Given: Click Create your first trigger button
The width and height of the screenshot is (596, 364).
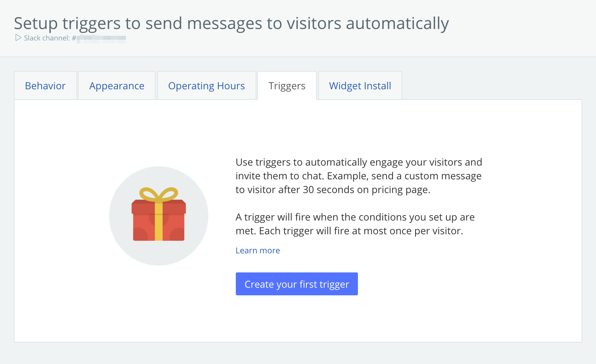Looking at the screenshot, I should pos(297,284).
